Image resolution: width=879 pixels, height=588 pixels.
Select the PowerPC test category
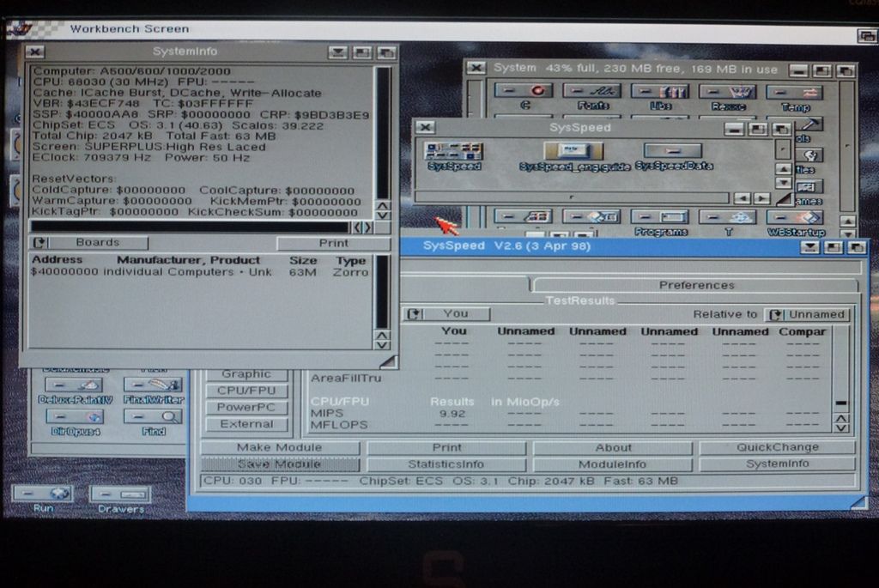tap(246, 408)
